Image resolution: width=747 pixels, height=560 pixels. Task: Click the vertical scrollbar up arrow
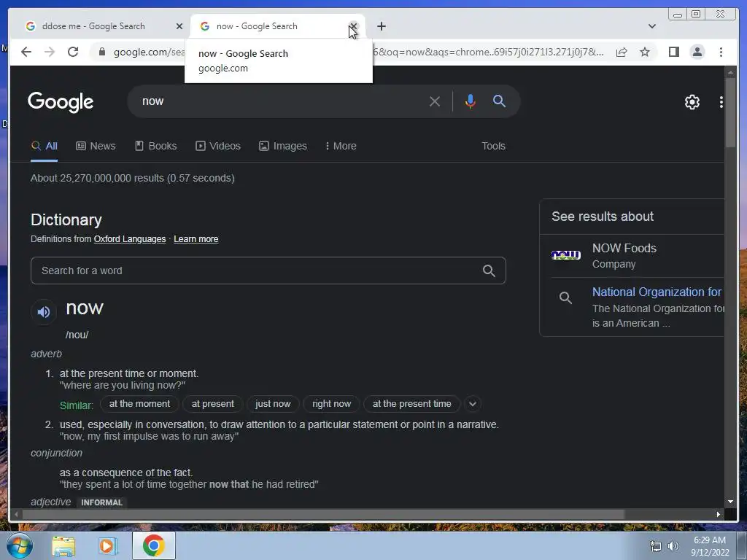point(730,72)
